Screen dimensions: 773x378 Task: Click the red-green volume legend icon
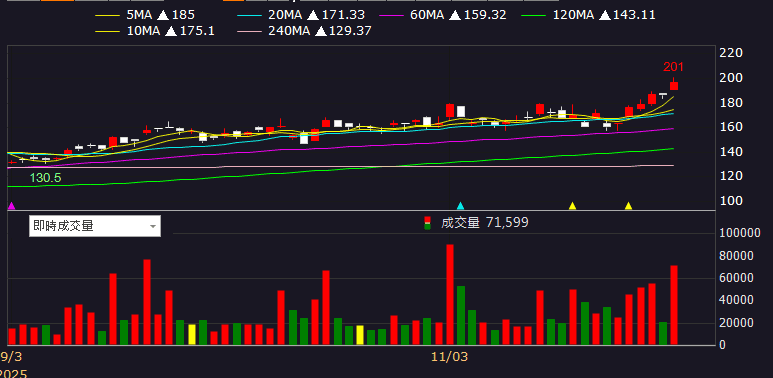427,223
